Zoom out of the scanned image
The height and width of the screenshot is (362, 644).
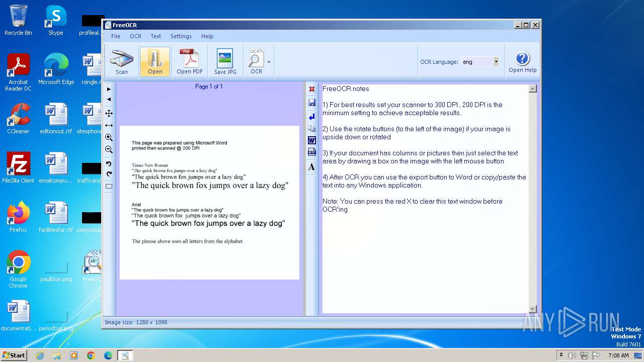tap(109, 149)
